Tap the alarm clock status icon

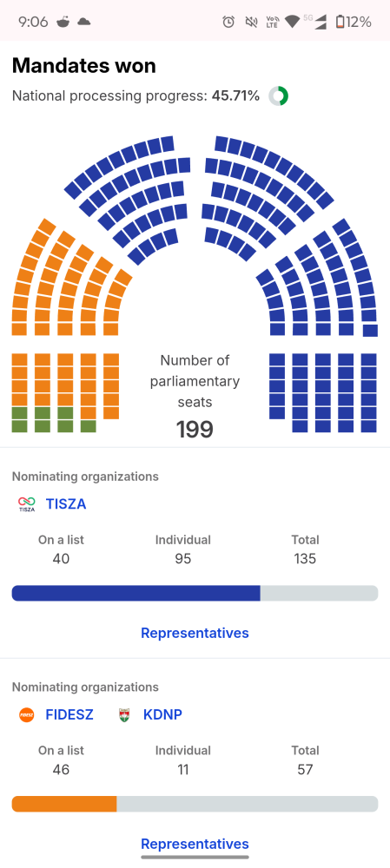click(x=228, y=23)
